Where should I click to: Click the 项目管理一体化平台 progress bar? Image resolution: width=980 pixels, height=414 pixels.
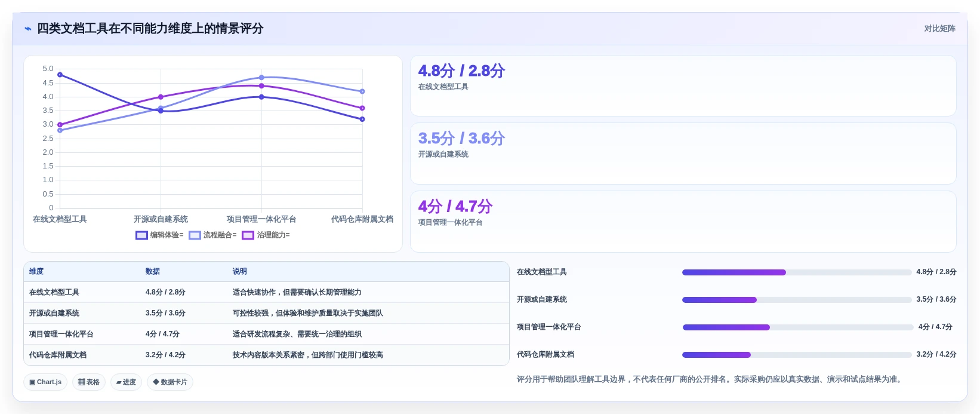click(x=798, y=327)
